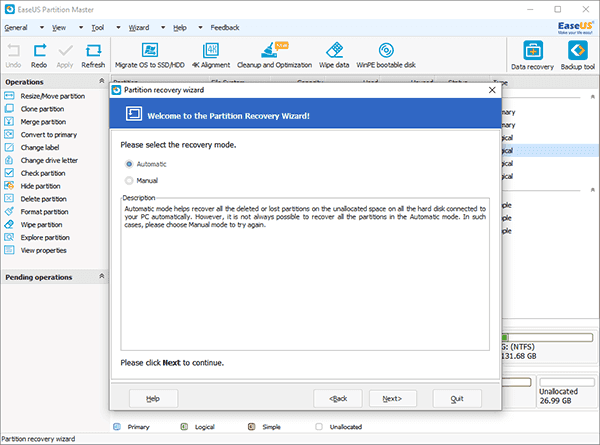Select Delete partition operation
600x445 pixels.
(x=36, y=199)
